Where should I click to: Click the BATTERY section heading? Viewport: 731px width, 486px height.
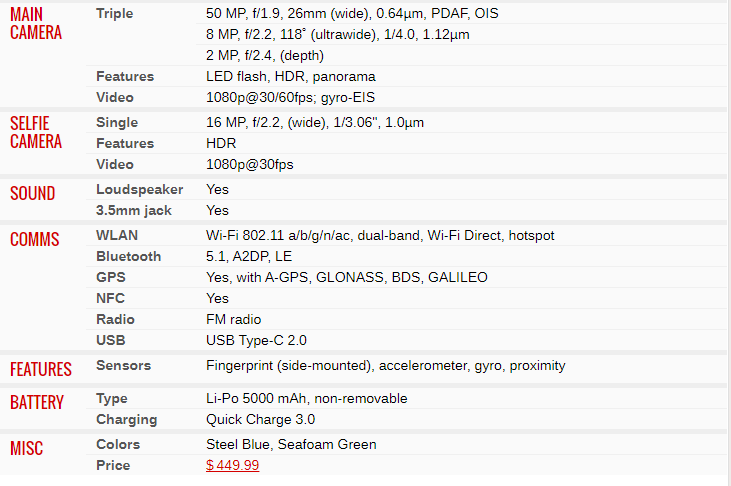37,402
